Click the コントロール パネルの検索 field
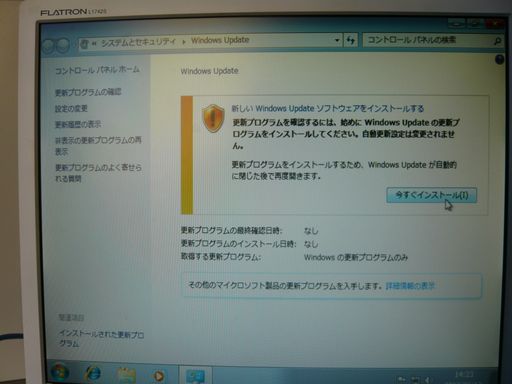The image size is (512, 384). 427,40
